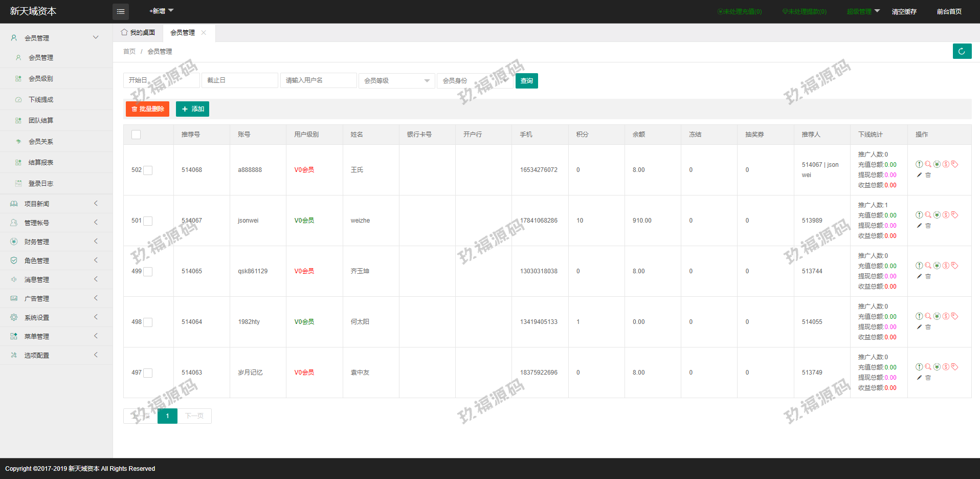Open the 超级管理 dropdown in top bar
This screenshot has width=980, height=479.
click(863, 11)
